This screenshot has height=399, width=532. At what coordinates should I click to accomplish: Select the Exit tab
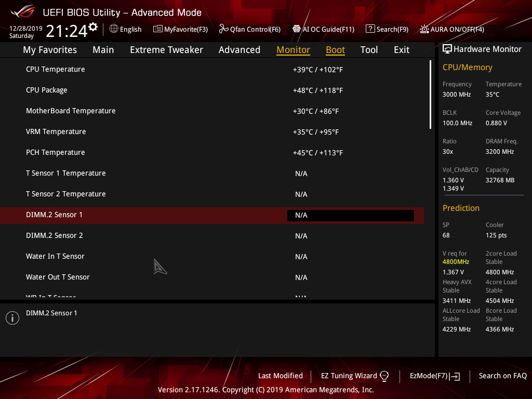tap(402, 50)
